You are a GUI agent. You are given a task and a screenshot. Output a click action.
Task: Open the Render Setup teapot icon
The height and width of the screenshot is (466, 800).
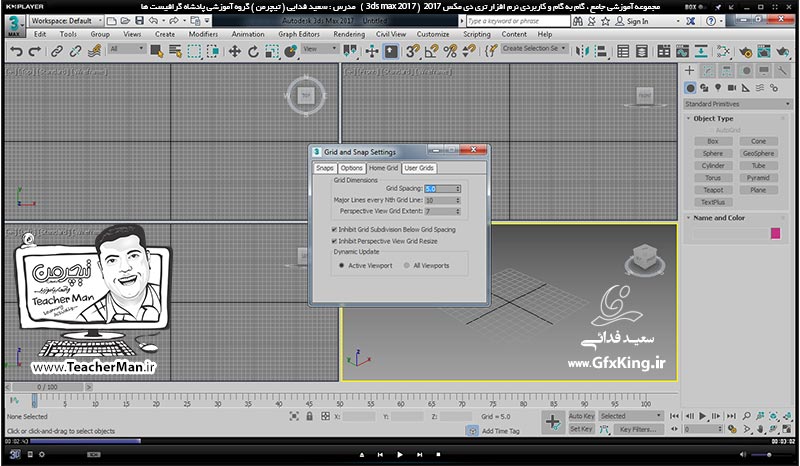pos(745,51)
